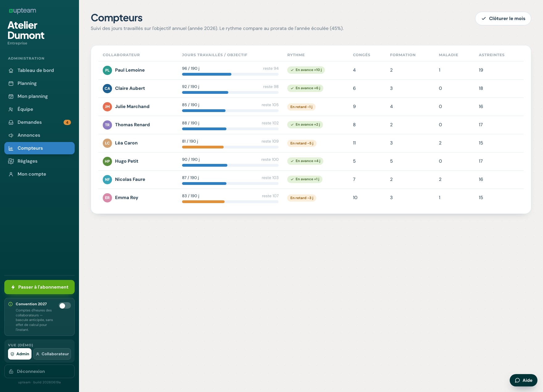Click the Mon planning calendar-check icon
Screen dimensions: 543x392
point(11,96)
